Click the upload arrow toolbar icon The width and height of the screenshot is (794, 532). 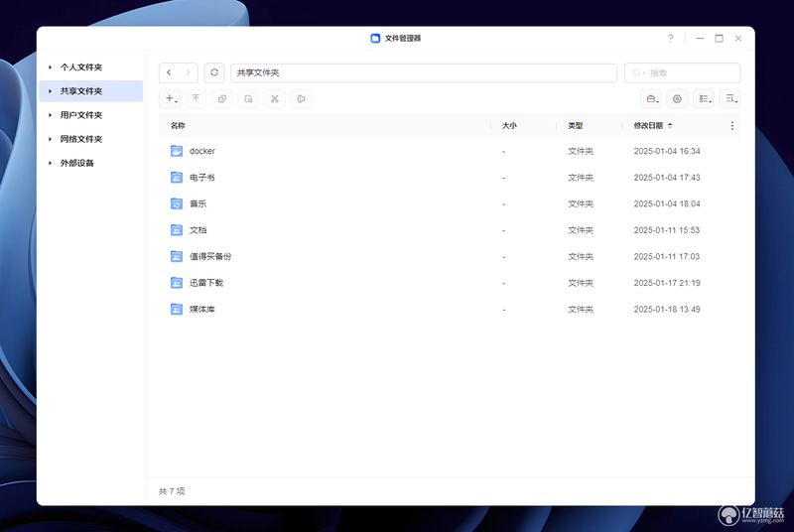pos(196,98)
